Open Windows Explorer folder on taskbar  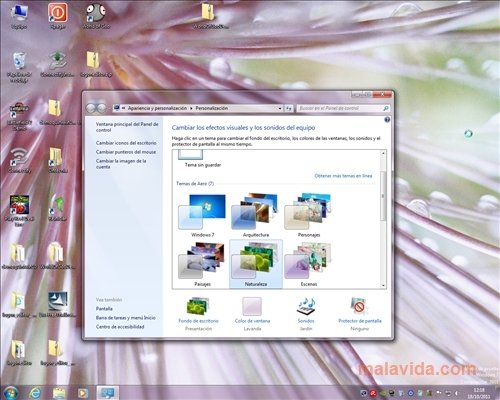coord(59,393)
